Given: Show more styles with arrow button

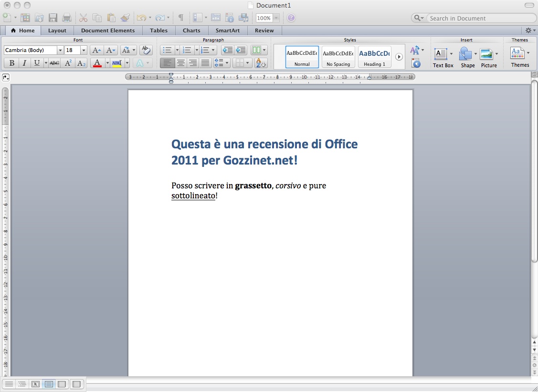Looking at the screenshot, I should pos(399,57).
